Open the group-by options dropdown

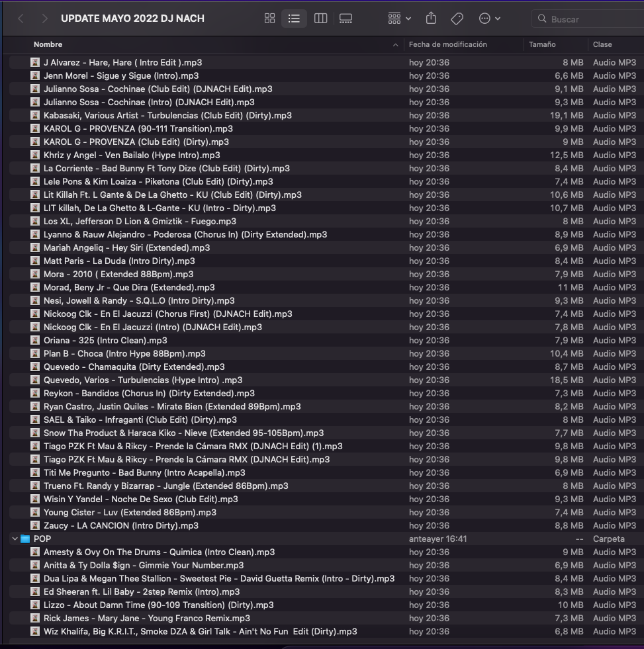point(399,19)
